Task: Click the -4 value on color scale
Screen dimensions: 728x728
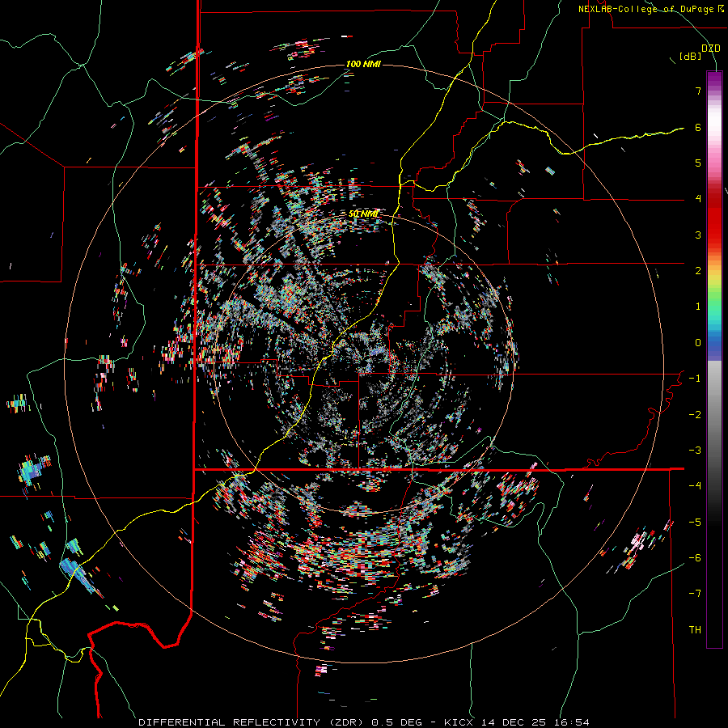Action: pos(695,486)
